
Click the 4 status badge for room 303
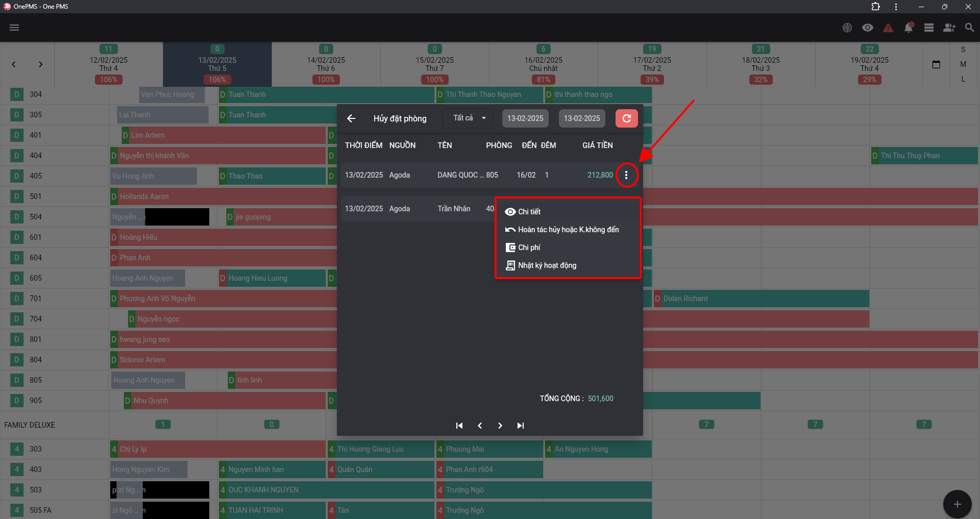pyautogui.click(x=17, y=449)
